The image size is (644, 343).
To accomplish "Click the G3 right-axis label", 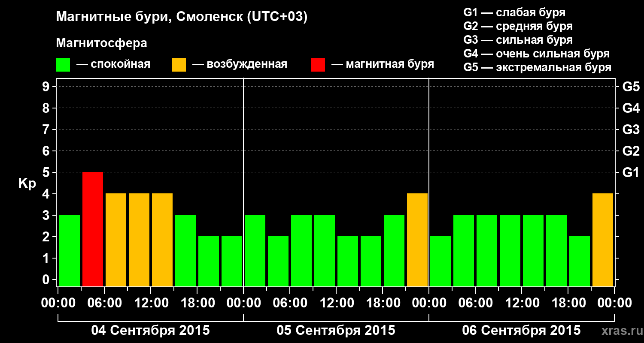I will coord(631,129).
